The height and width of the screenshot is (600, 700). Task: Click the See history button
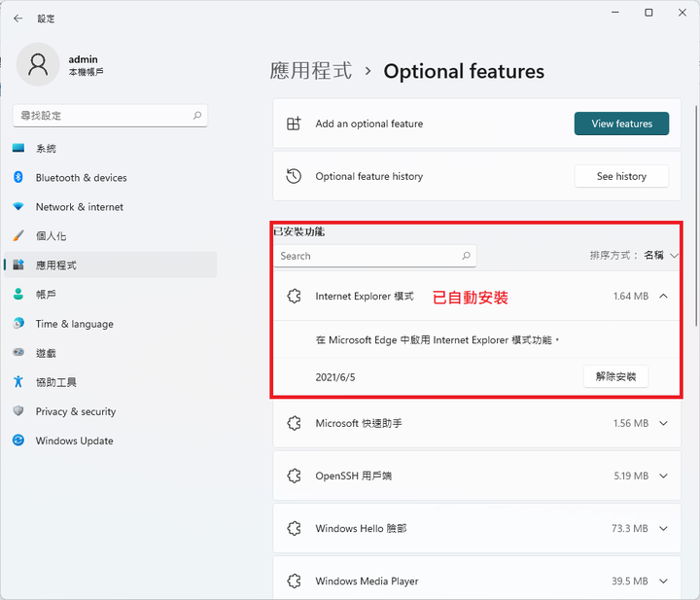[621, 176]
